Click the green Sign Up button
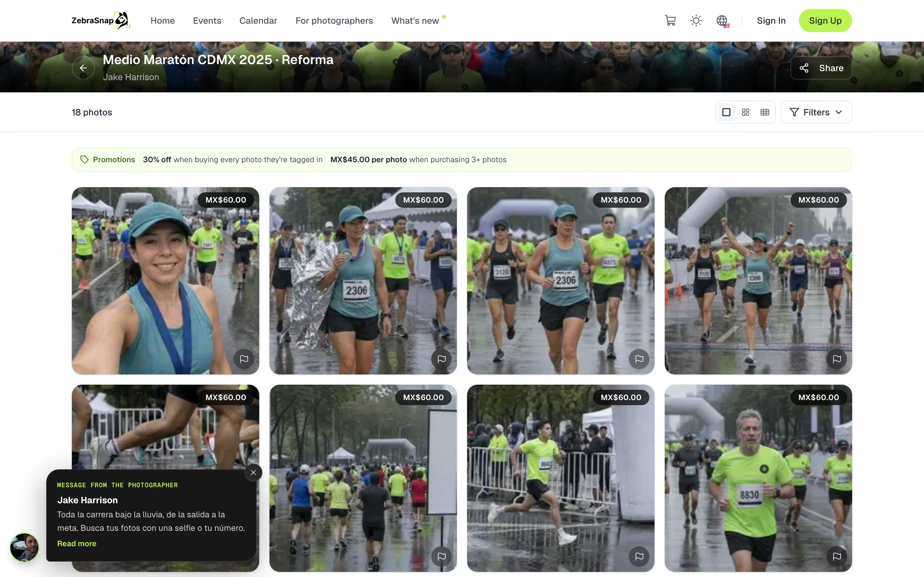The height and width of the screenshot is (577, 924). point(825,21)
